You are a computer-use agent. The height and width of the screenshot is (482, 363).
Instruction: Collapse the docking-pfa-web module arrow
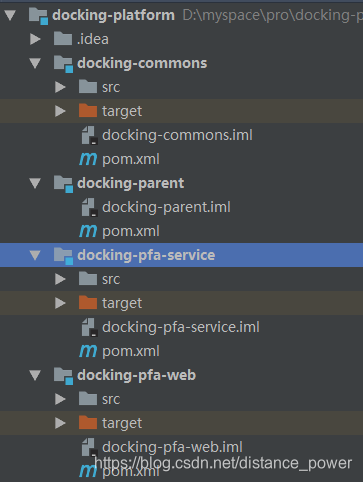click(35, 375)
